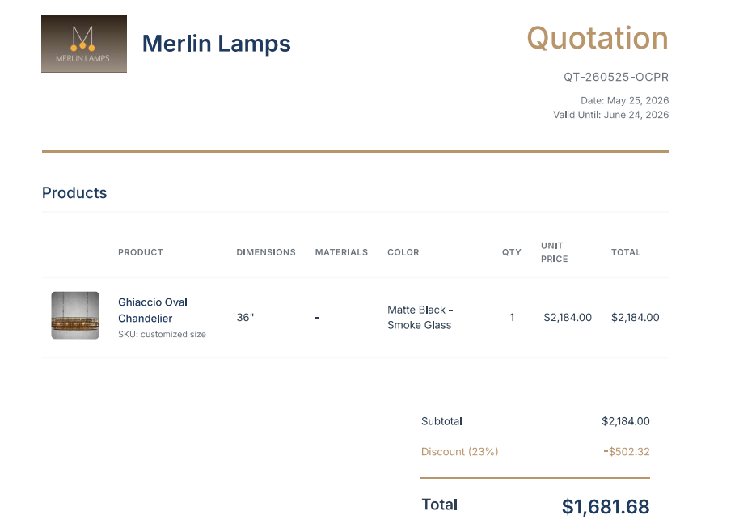Open the Ghiaccio Oval Chandelier product thumbnail
Image resolution: width=756 pixels, height=532 pixels.
coord(75,315)
